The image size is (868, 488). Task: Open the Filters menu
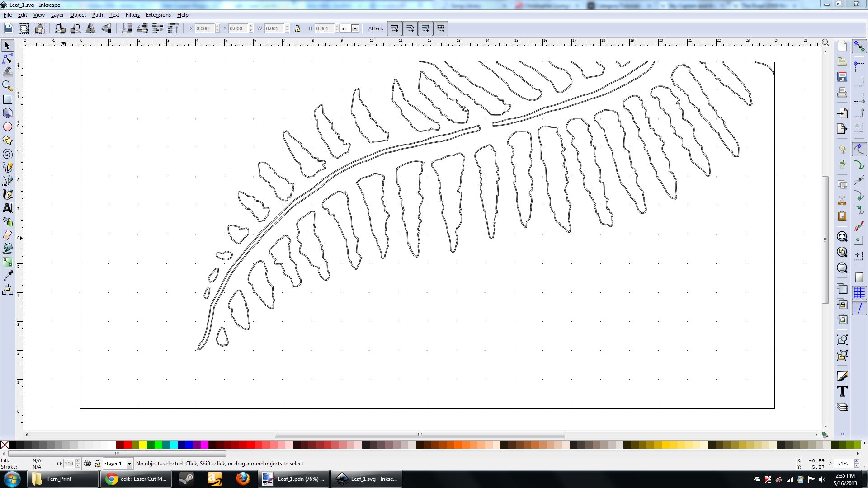[x=132, y=15]
